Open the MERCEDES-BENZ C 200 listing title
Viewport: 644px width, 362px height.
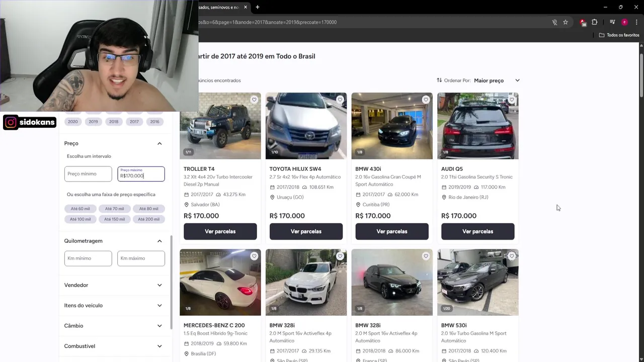214,325
